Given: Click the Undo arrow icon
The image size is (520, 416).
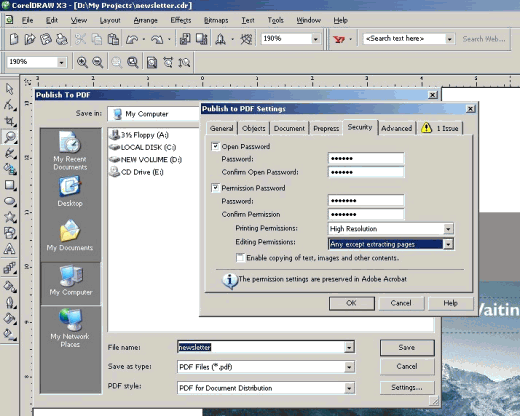Looking at the screenshot, I should click(132, 39).
